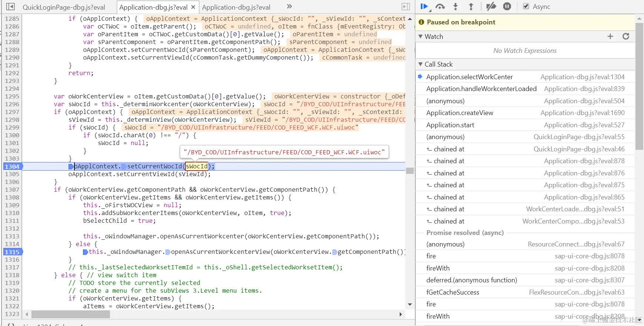This screenshot has width=644, height=326.
Task: Click inline breakpoint marker before openAsCurrentWorkcenterView
Action: [168, 252]
